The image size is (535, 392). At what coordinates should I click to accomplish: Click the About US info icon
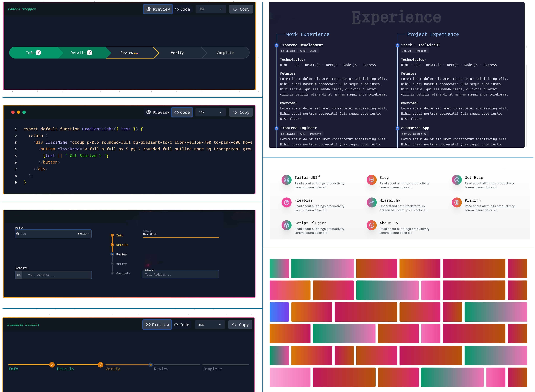pyautogui.click(x=372, y=225)
